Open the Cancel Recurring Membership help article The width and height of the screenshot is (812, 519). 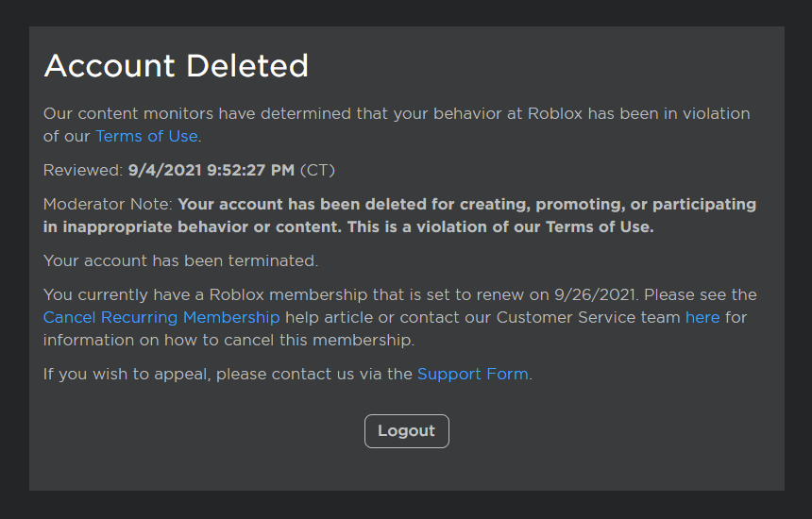pos(161,317)
